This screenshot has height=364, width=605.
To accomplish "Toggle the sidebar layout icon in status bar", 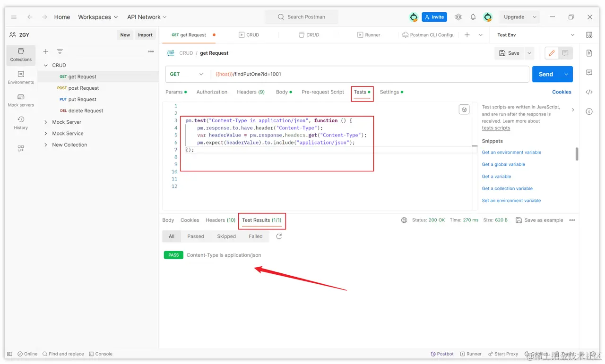I will [x=10, y=354].
